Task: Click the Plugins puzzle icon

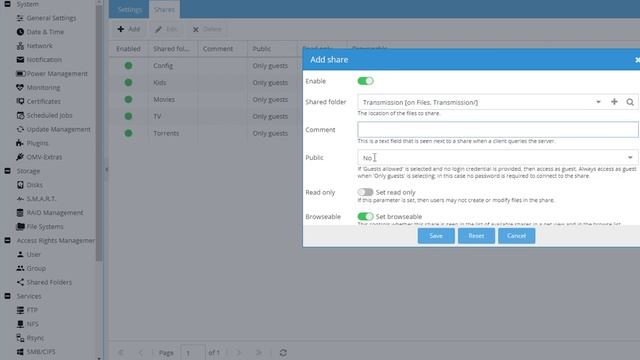Action: coord(20,143)
